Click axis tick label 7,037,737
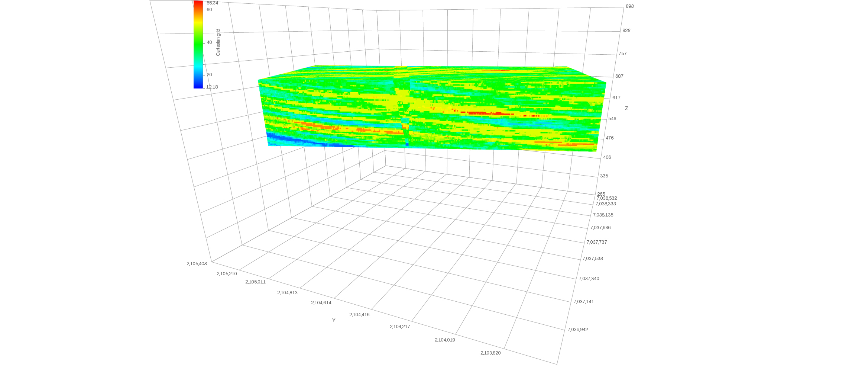The image size is (868, 372). click(x=597, y=242)
